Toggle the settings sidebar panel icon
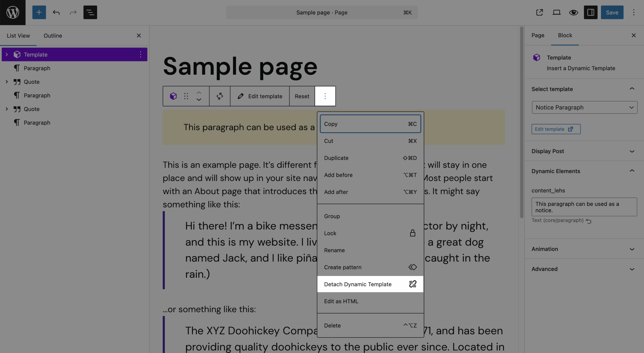 [590, 12]
